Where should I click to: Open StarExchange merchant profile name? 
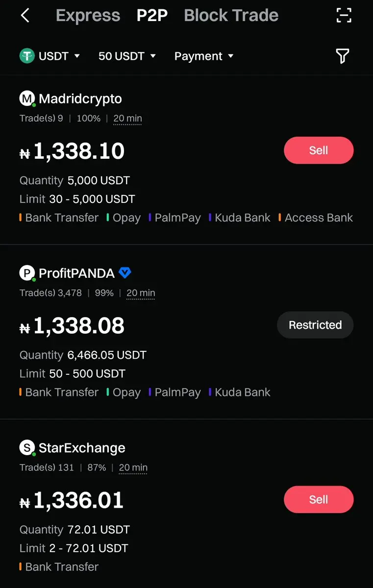[x=82, y=447]
